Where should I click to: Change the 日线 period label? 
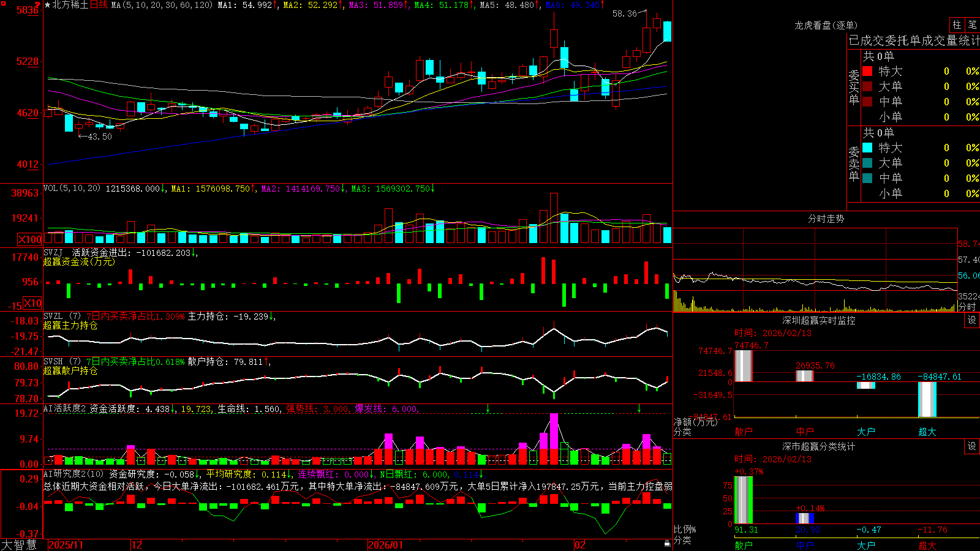99,5
